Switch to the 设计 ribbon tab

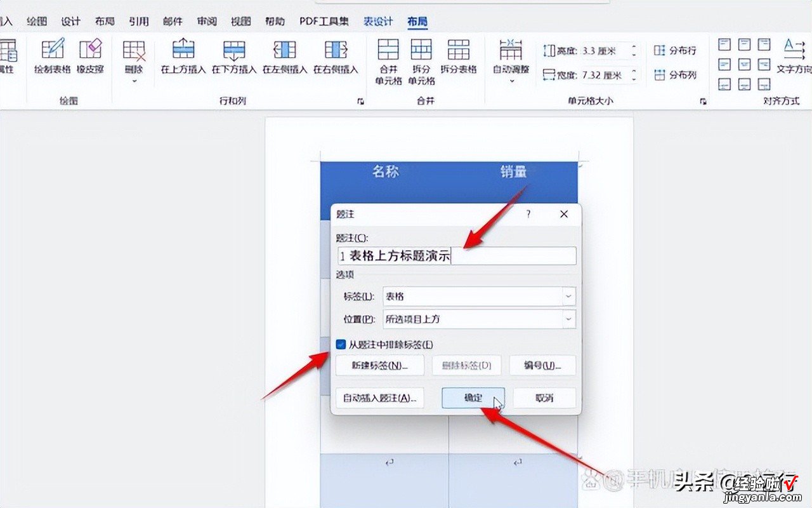(x=70, y=21)
